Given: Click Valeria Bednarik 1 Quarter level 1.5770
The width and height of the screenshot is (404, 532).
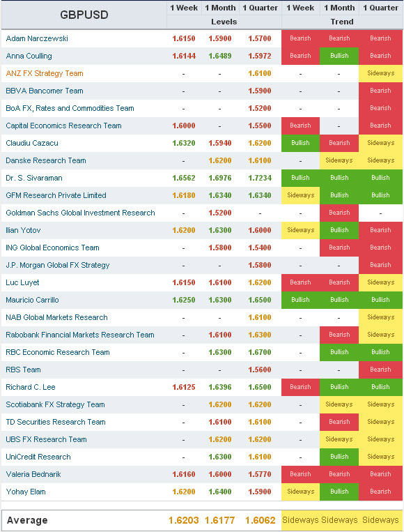Looking at the screenshot, I should (x=260, y=474).
